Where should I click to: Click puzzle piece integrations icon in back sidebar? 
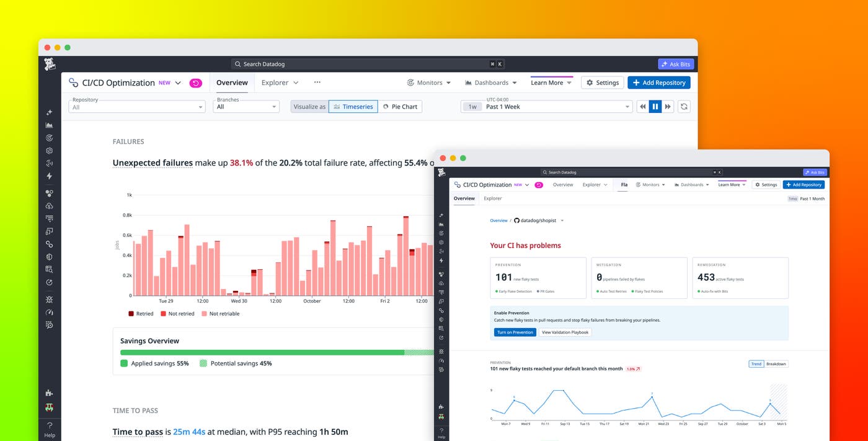50,393
